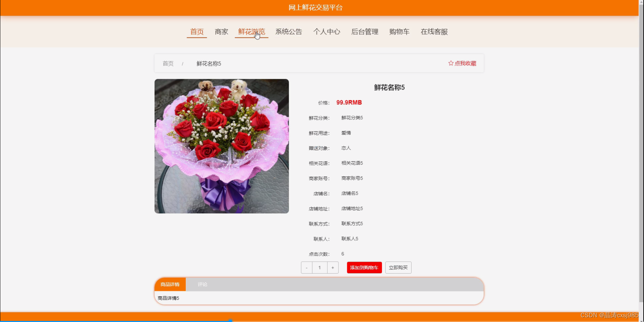Click the 店铺地址5 address value
The width and height of the screenshot is (644, 322).
(352, 208)
